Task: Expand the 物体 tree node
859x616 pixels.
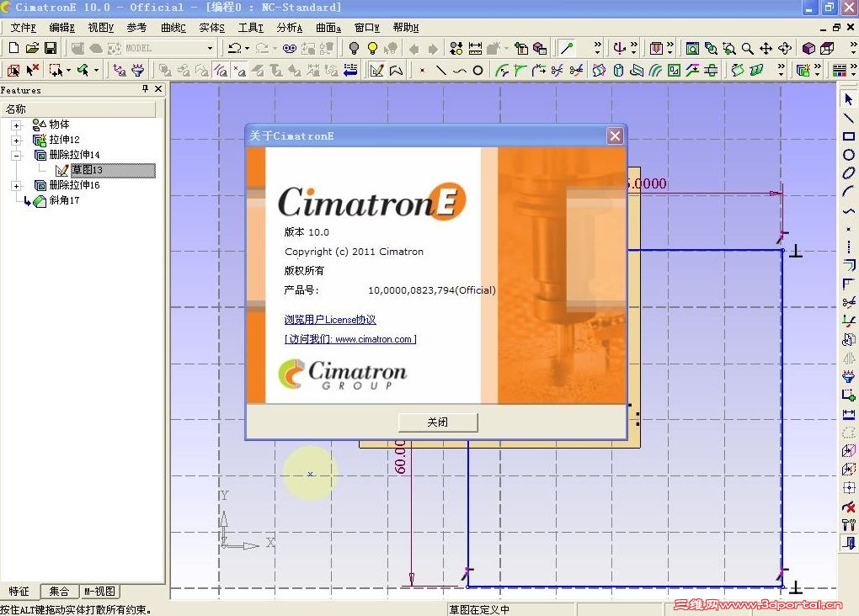Action: (17, 125)
